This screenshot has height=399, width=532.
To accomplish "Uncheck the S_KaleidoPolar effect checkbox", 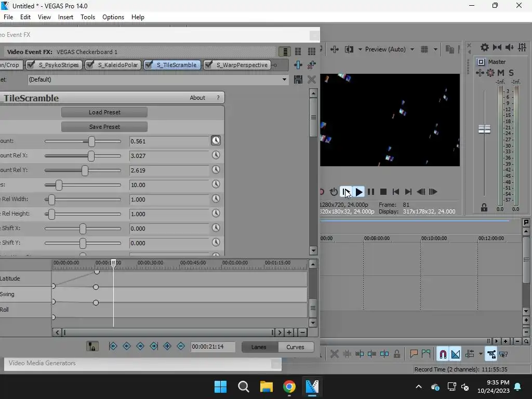I will 90,64.
